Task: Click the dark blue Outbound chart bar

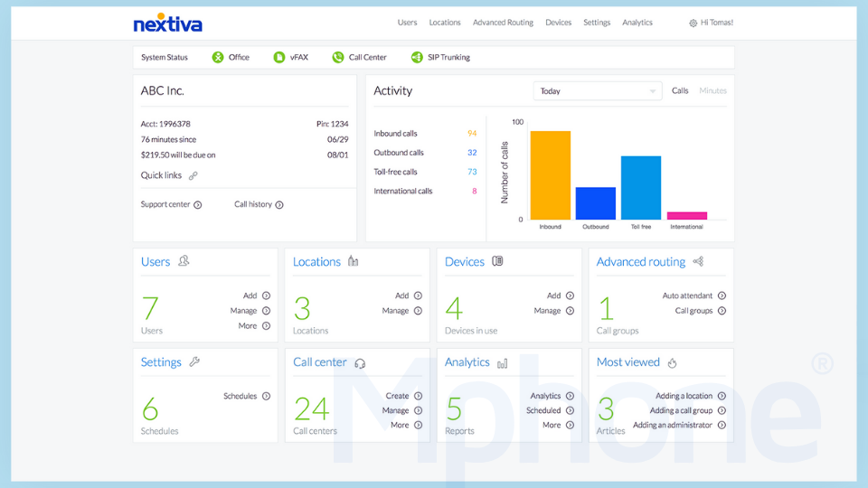Action: 596,203
